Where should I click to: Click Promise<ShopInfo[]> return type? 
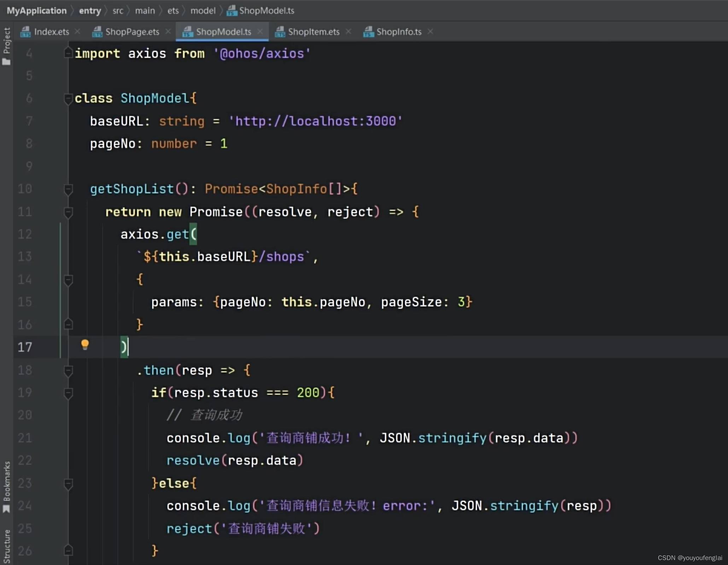click(277, 189)
